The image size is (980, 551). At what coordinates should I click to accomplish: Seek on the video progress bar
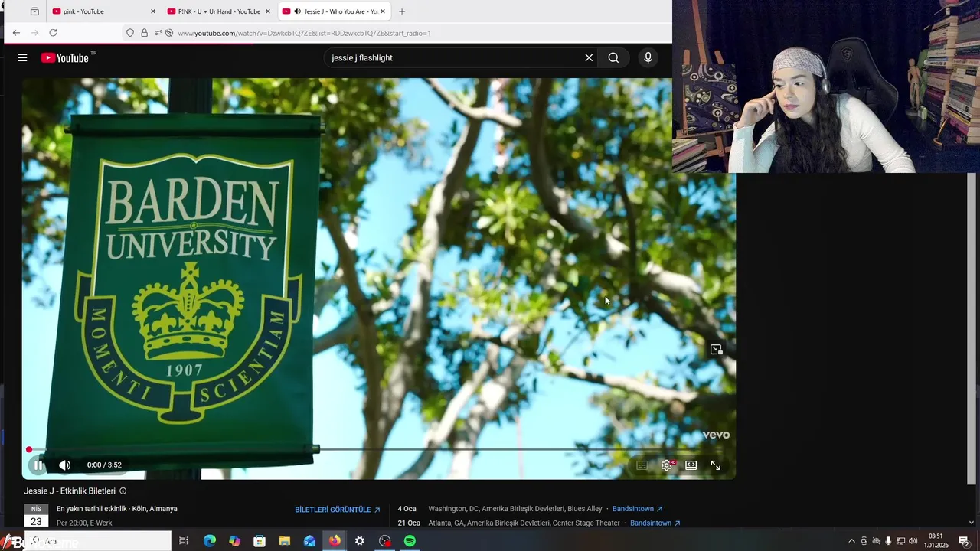tap(379, 450)
